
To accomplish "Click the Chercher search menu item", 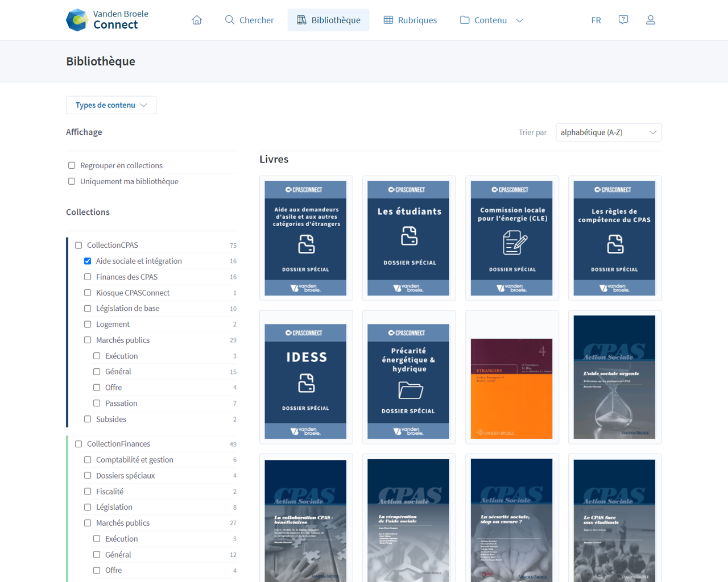I will tap(249, 20).
